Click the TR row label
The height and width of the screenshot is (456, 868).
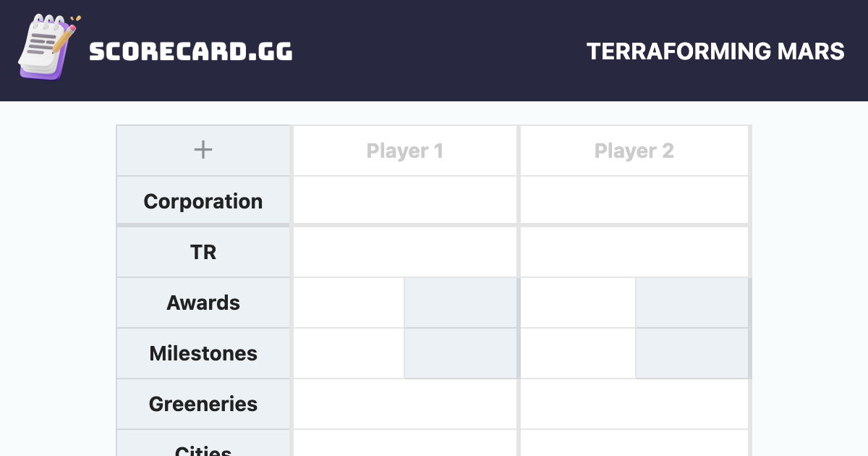tap(203, 251)
